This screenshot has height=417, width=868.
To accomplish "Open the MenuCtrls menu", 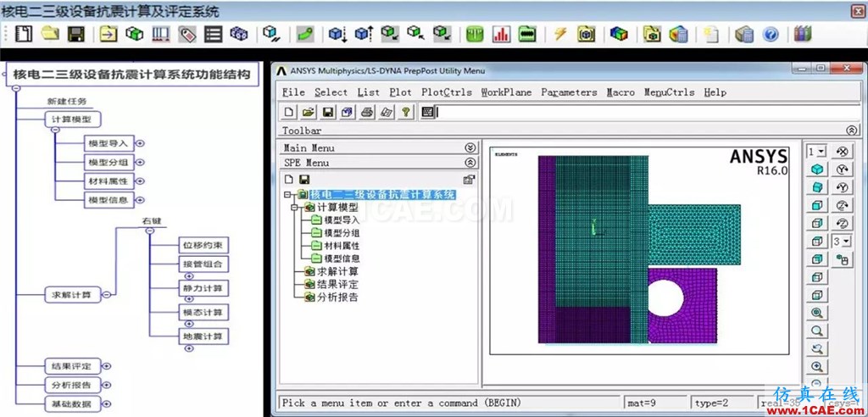I will (670, 92).
